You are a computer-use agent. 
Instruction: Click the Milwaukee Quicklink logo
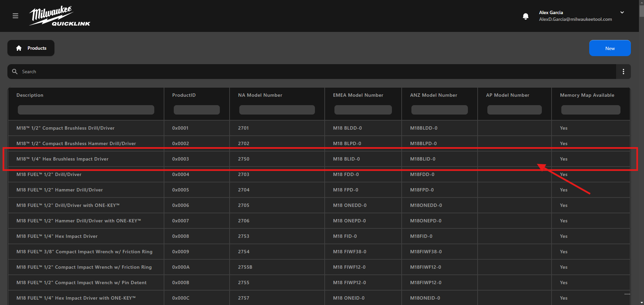[60, 16]
